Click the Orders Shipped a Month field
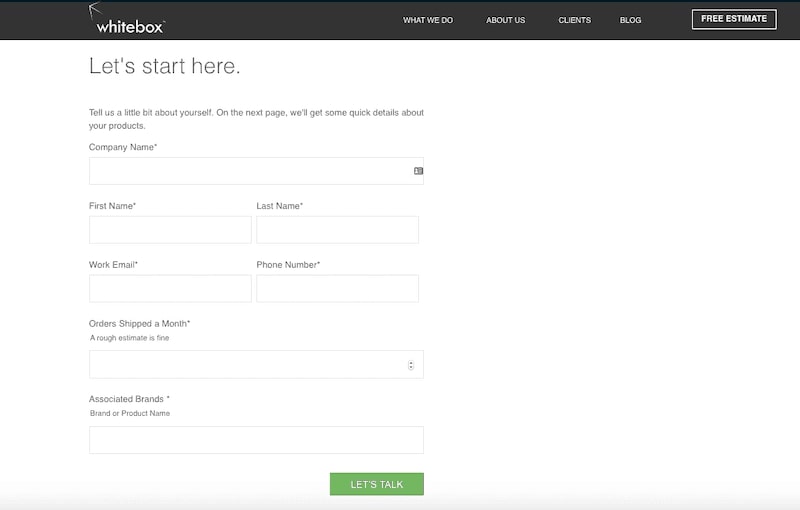800x510 pixels. (x=245, y=365)
